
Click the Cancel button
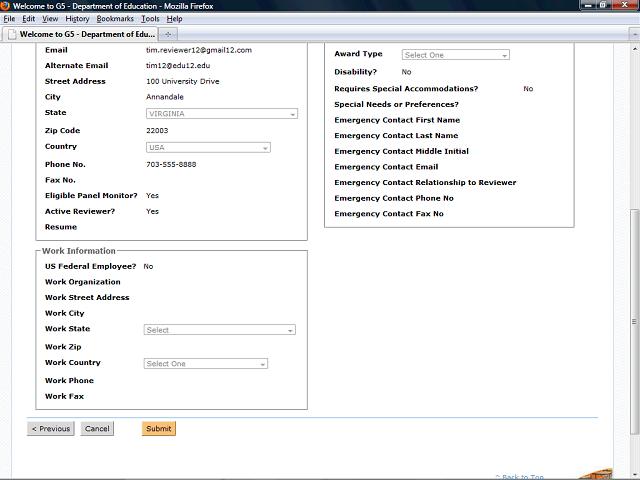pyautogui.click(x=97, y=428)
